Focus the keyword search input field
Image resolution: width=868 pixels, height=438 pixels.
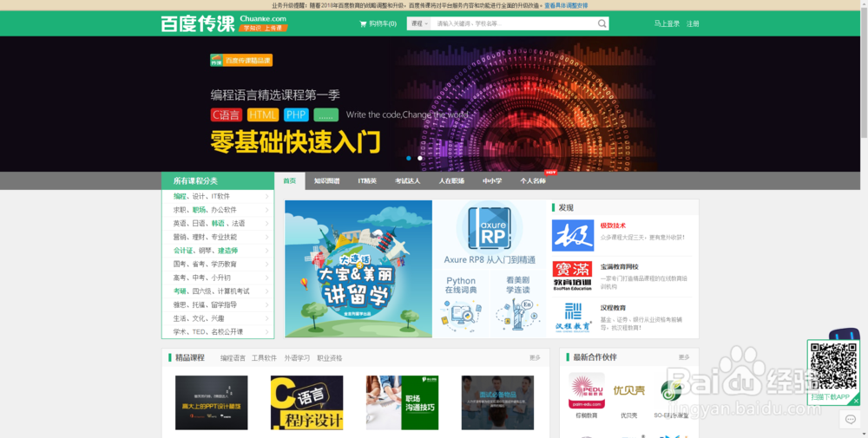pyautogui.click(x=515, y=23)
